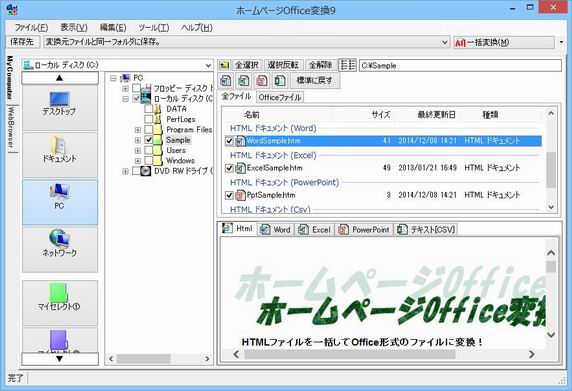Click the 選択反転 button
Screen dimensions: 572x391
pos(283,65)
